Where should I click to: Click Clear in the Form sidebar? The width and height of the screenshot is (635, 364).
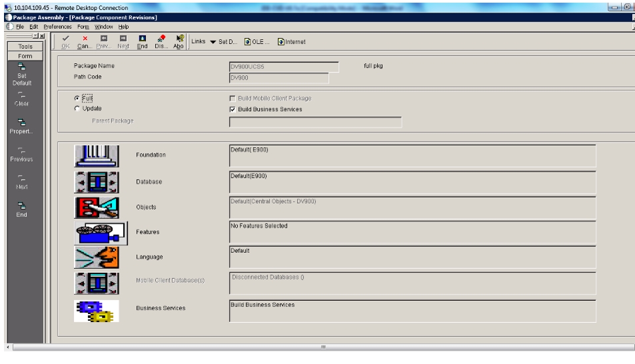point(22,99)
